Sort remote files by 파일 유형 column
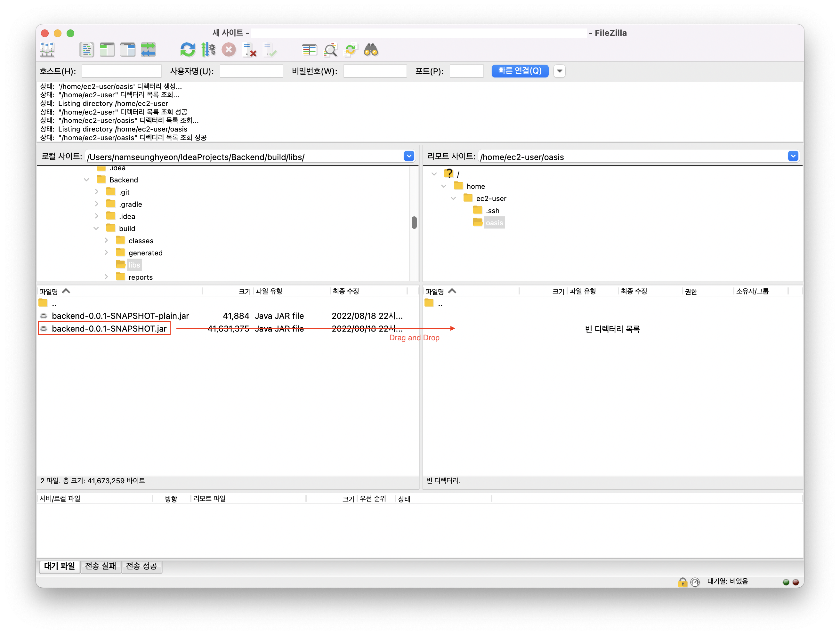This screenshot has height=635, width=840. tap(593, 291)
